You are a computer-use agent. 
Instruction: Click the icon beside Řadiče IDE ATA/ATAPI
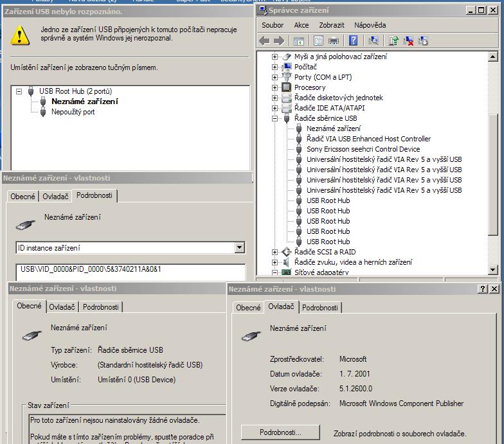click(x=287, y=108)
